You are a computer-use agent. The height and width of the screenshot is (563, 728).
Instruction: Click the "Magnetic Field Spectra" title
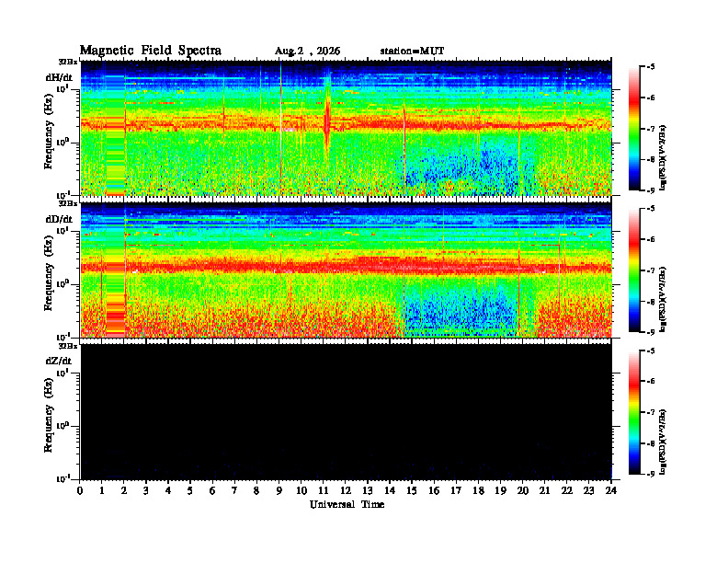(151, 51)
